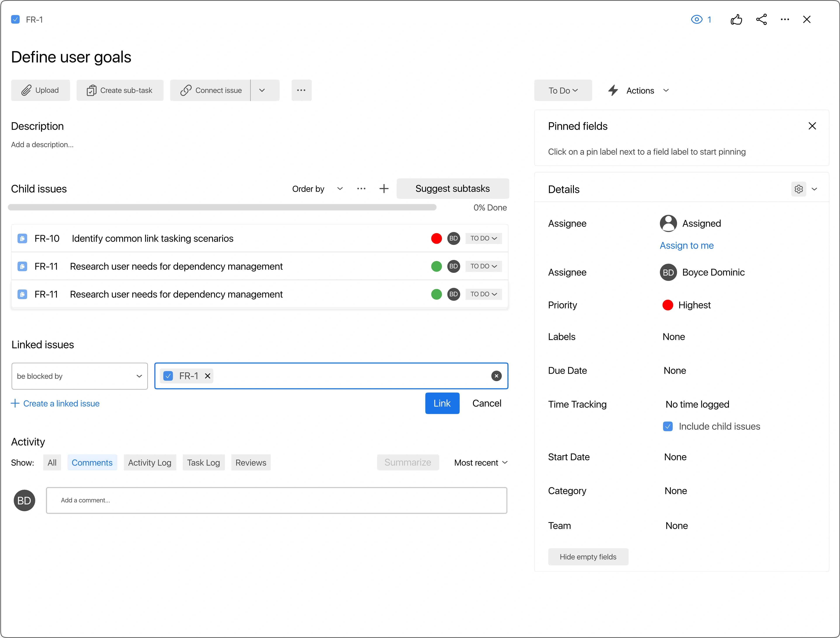
Task: Open the To Do status dropdown
Action: [563, 90]
